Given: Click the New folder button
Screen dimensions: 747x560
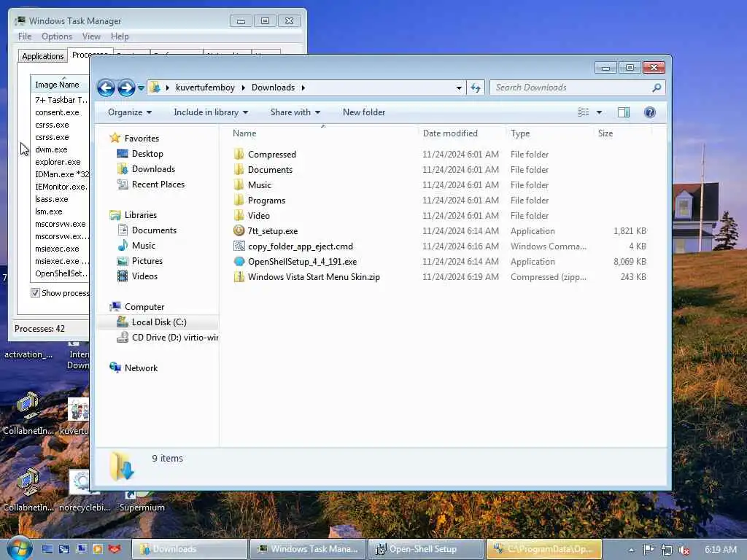Looking at the screenshot, I should click(364, 112).
